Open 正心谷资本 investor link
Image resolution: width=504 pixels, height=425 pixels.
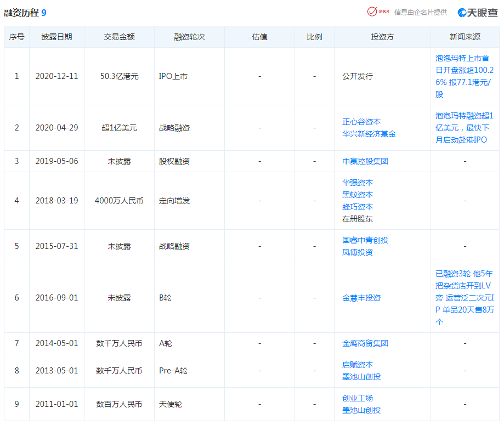point(361,122)
